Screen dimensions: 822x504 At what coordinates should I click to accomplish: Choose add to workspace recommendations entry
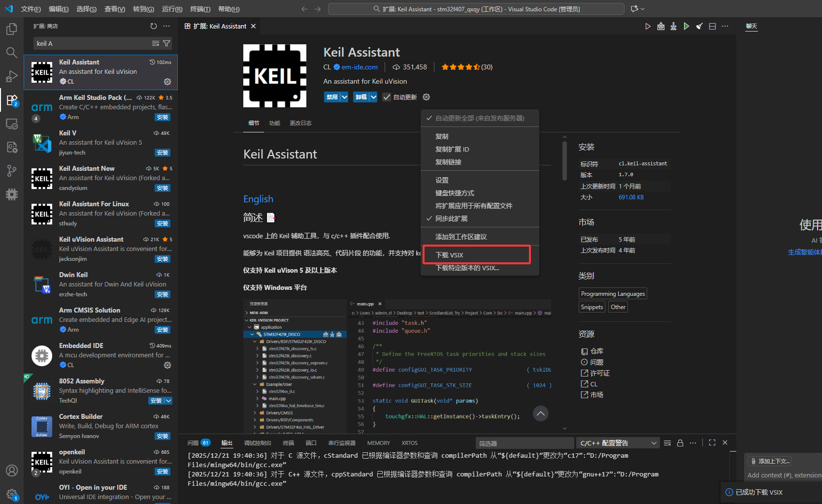point(480,237)
